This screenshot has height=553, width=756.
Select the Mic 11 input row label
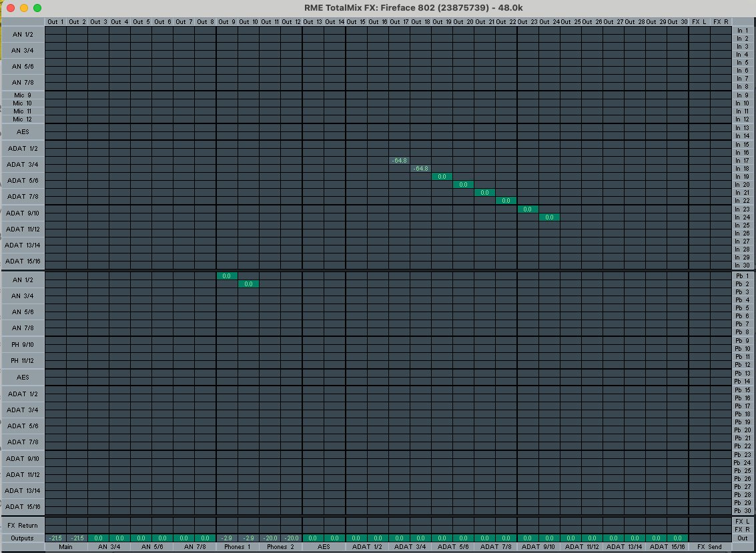(x=23, y=111)
